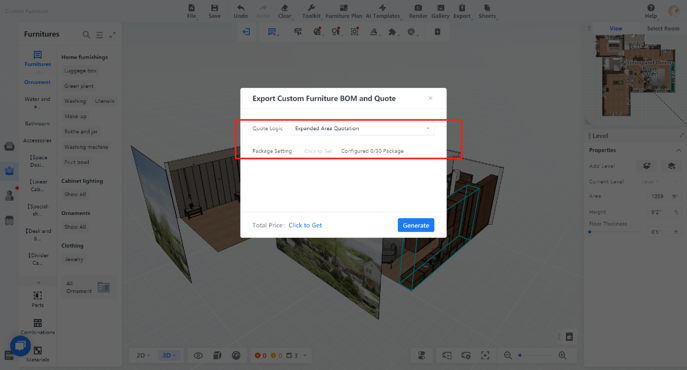Click the trash delete icon in toolbar
This screenshot has width=687, height=370.
(x=437, y=32)
